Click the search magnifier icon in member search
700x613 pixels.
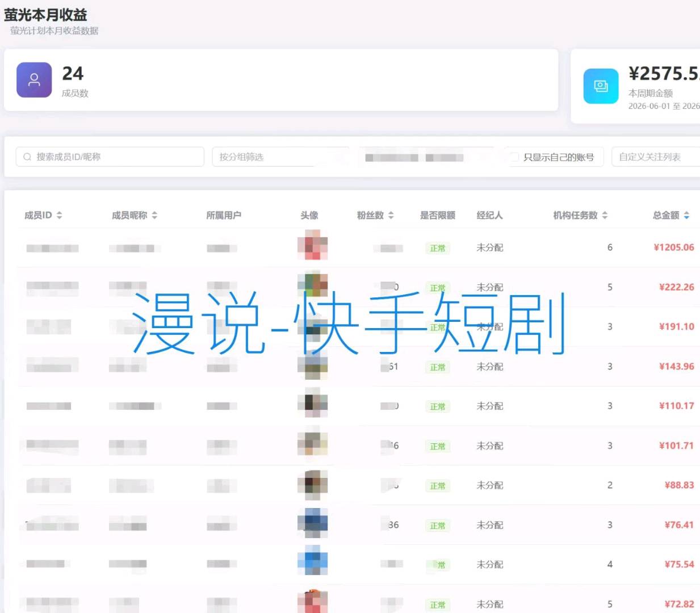point(27,157)
